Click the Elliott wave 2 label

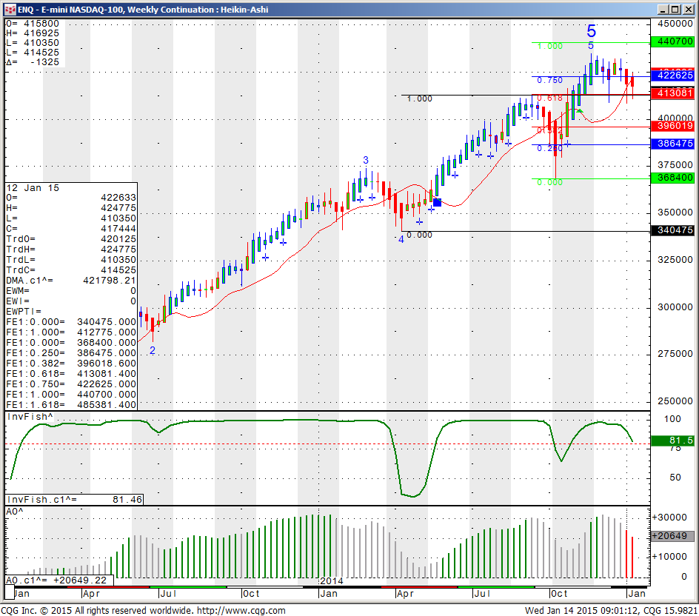153,350
